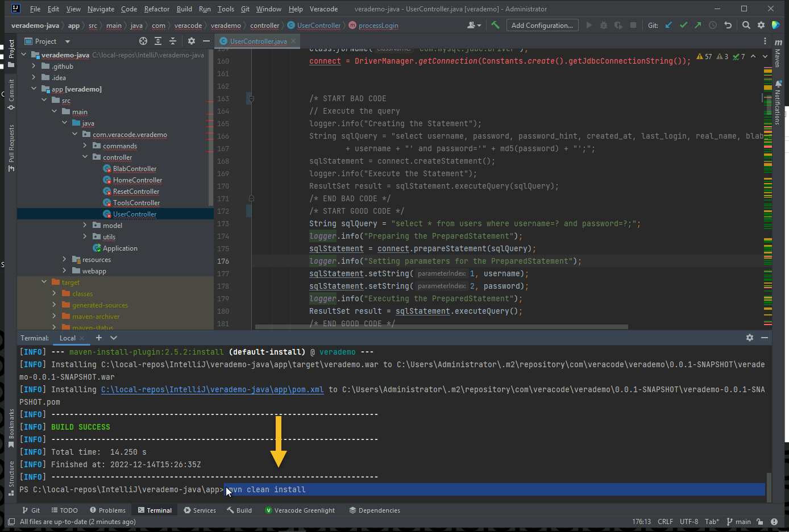789x532 pixels.
Task: Open the Commit tool window
Action: click(x=11, y=94)
